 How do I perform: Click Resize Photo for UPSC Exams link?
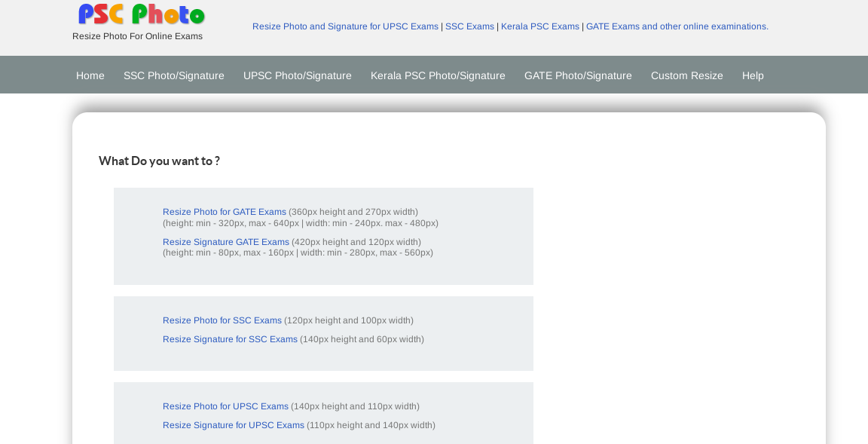tap(225, 406)
